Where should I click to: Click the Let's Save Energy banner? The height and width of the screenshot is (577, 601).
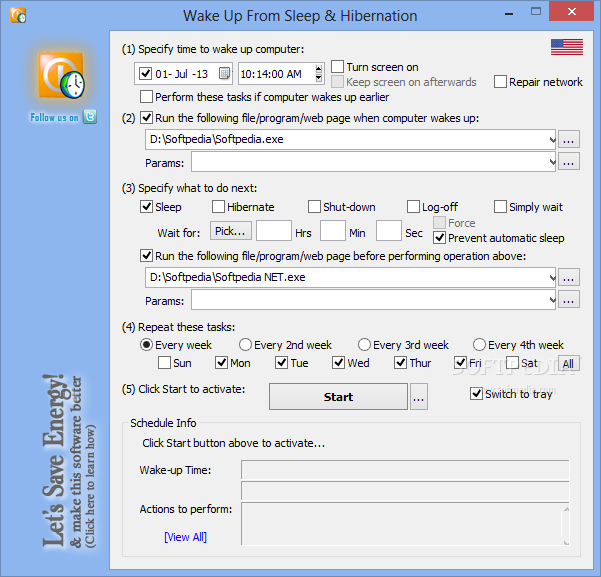coord(69,460)
